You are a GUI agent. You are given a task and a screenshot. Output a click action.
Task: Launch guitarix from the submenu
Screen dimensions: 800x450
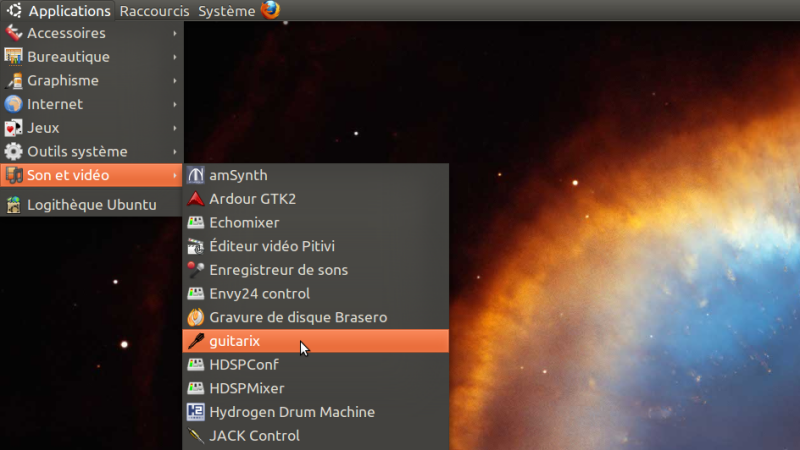[x=315, y=341]
